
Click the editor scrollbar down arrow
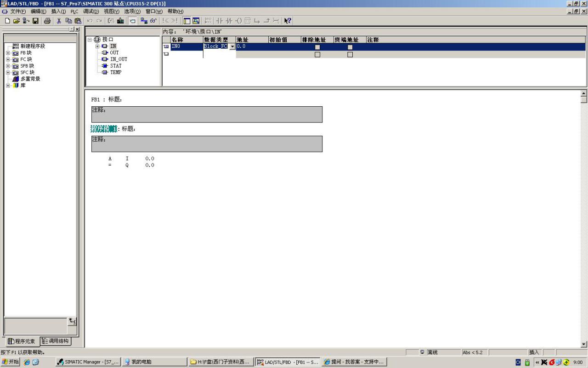584,344
